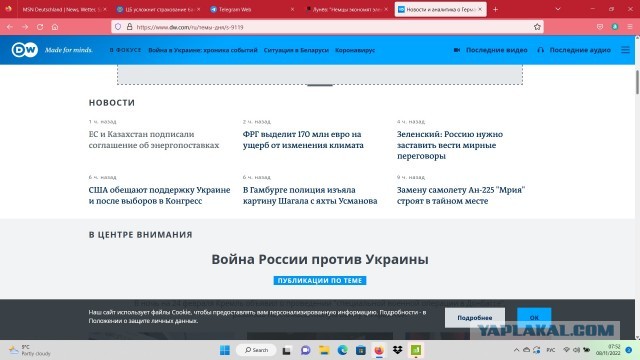The image size is (640, 360).
Task: Click the DW logo in header
Action: point(24,50)
